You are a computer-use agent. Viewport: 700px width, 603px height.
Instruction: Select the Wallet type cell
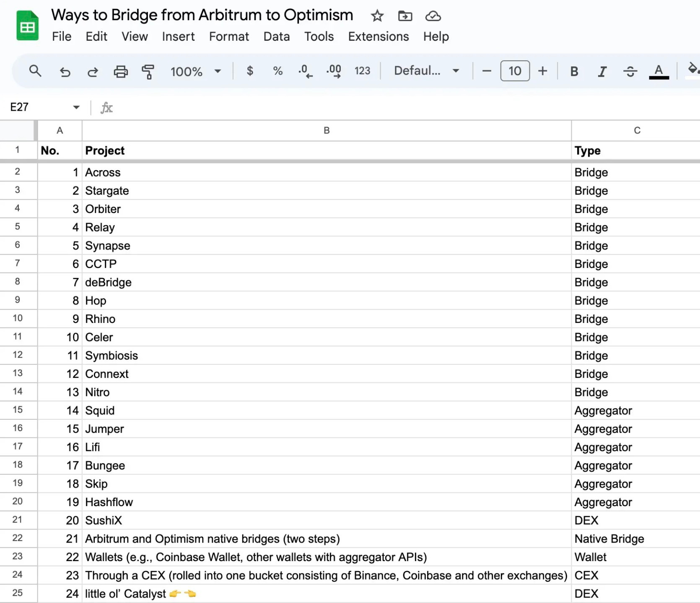pos(636,557)
